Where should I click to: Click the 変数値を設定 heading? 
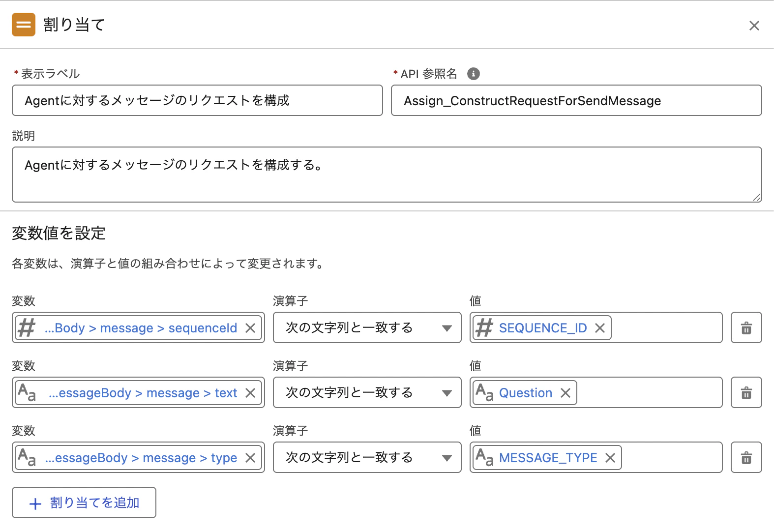[x=59, y=233]
